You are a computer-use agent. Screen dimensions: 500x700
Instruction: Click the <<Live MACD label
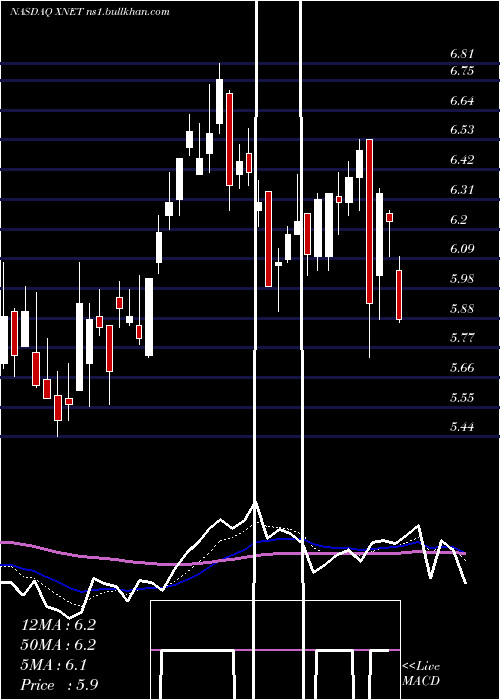click(421, 673)
